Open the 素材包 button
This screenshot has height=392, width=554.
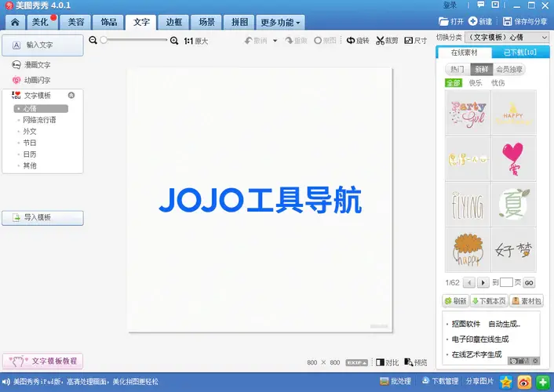tap(527, 301)
